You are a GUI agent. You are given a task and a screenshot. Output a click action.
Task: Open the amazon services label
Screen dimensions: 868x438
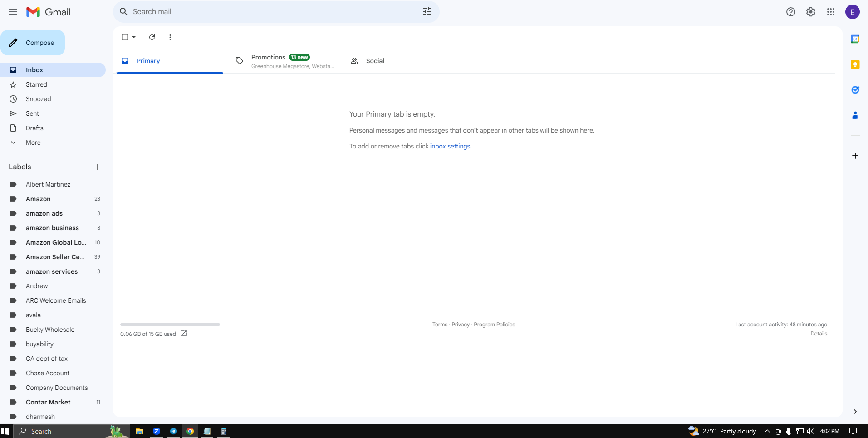tap(53, 271)
